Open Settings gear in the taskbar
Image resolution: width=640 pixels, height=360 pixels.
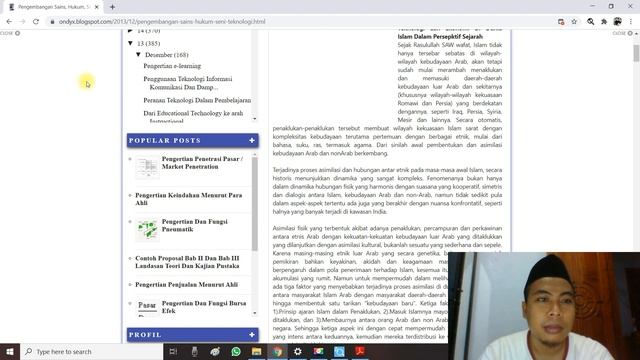point(298,351)
